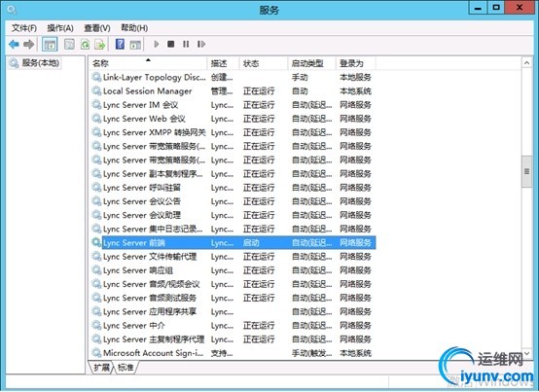Sort by the 登录为 column header

point(356,63)
